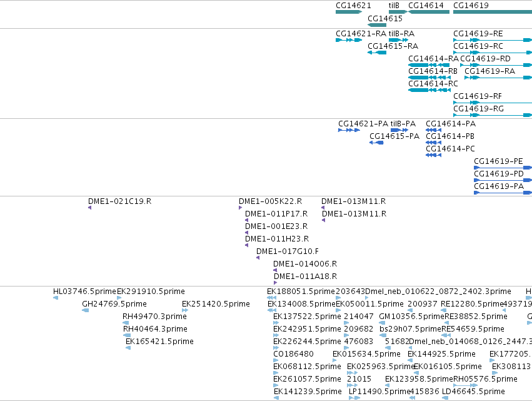Select protein CG14619-PA
Viewport: 532px width, 401px height.
coord(503,193)
